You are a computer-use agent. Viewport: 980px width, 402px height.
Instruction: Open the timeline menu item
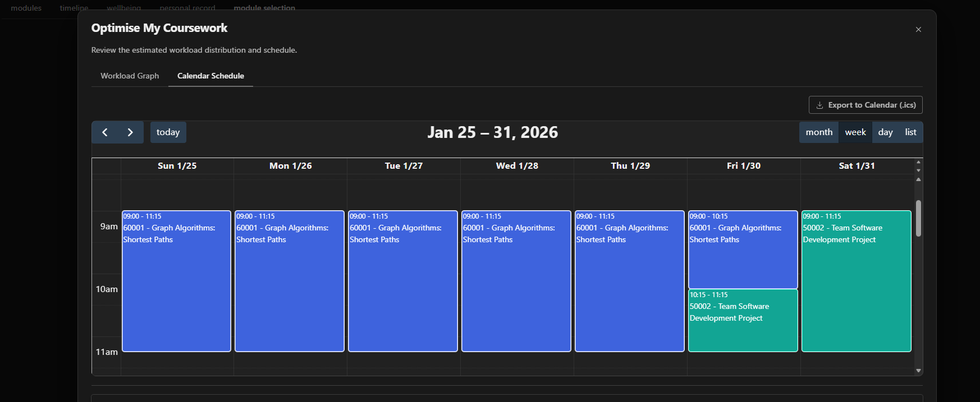point(73,8)
